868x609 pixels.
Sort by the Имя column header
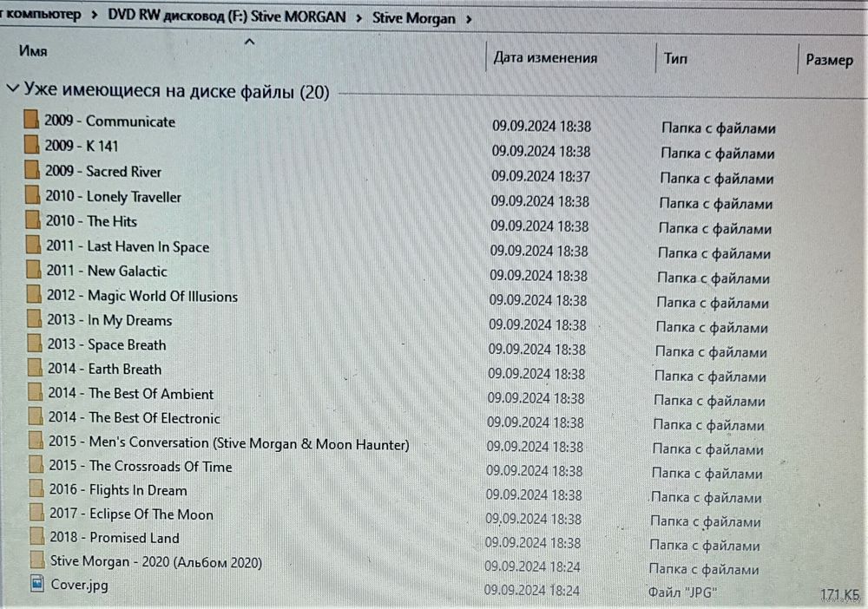pyautogui.click(x=33, y=51)
